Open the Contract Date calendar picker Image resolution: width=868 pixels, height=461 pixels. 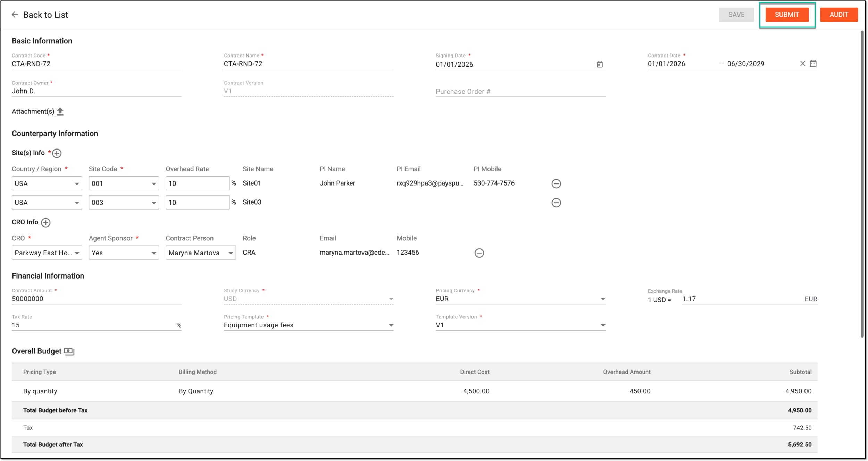coord(813,63)
